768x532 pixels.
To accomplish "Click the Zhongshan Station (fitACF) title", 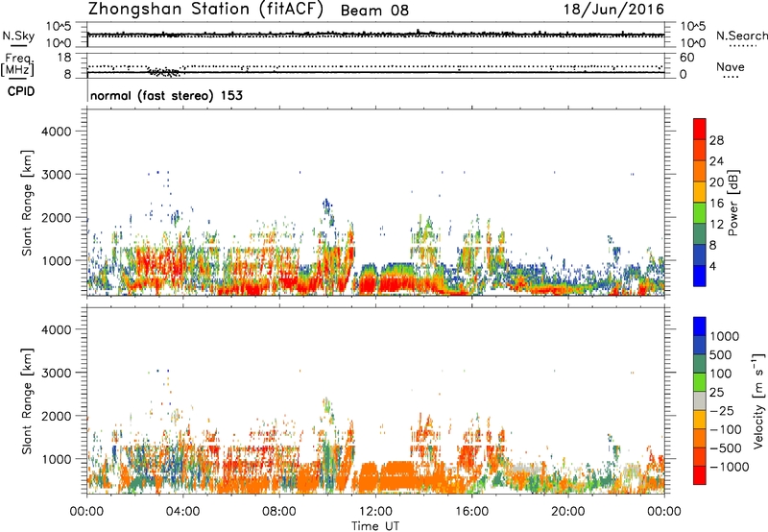I will pos(205,10).
